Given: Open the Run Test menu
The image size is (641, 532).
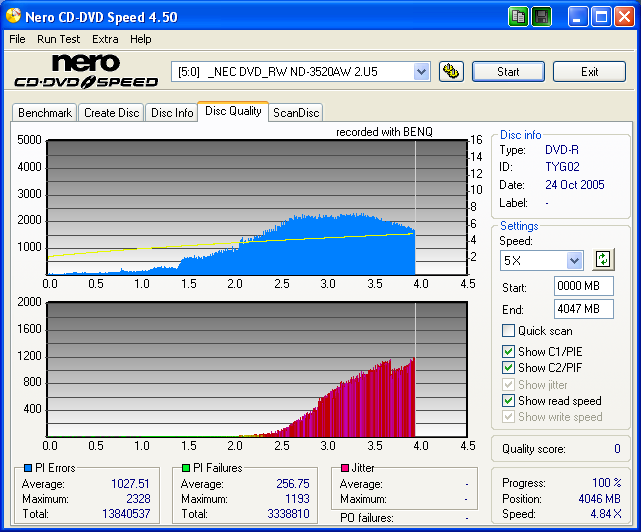Looking at the screenshot, I should (x=58, y=39).
